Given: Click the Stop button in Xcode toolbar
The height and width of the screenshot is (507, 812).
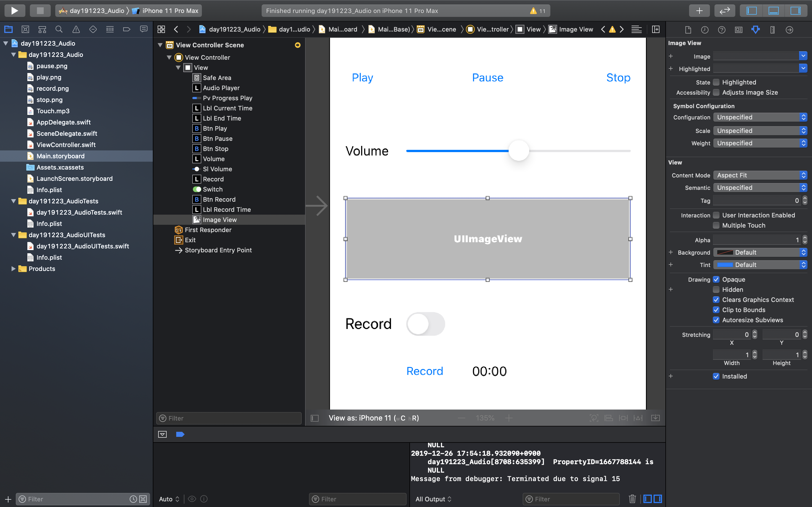Looking at the screenshot, I should click(40, 11).
